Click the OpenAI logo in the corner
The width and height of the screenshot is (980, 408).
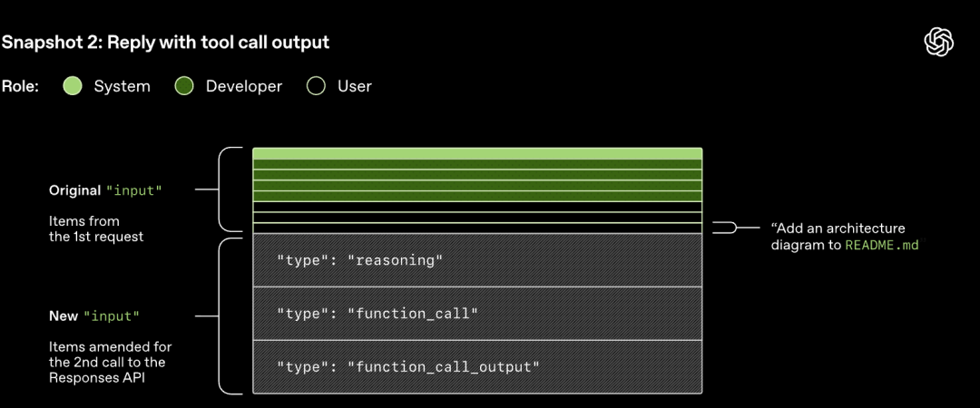pos(938,41)
